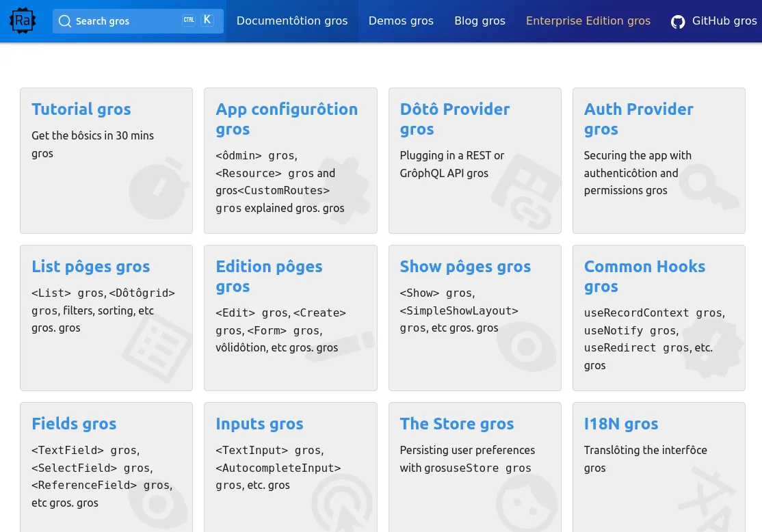Open the Fields card heading
Screen dimensions: 762x532
(74, 424)
